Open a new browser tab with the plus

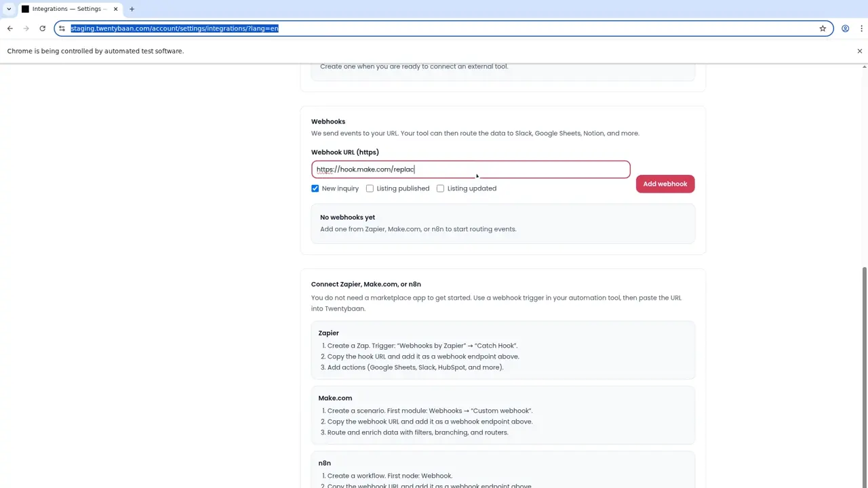point(132,9)
